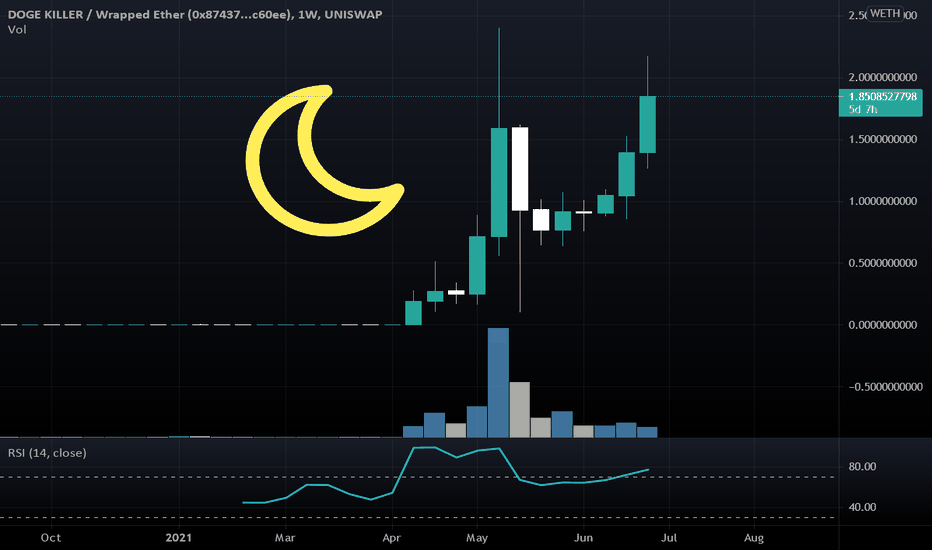
Task: Click the Apr date on time axis
Action: tap(392, 538)
